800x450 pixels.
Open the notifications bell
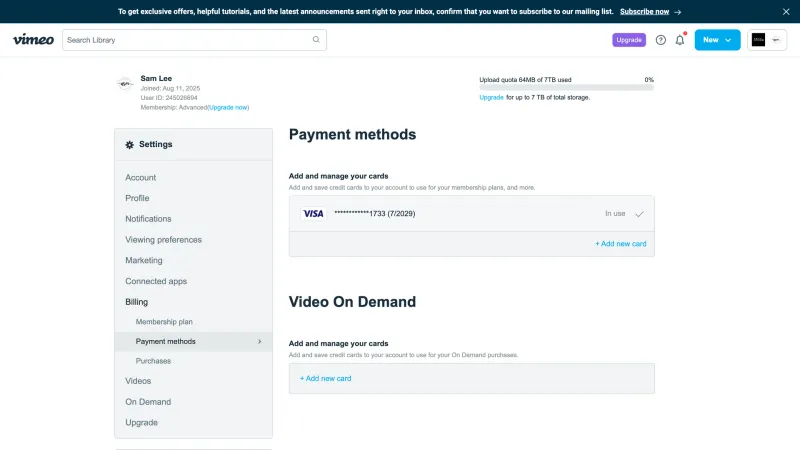[680, 40]
